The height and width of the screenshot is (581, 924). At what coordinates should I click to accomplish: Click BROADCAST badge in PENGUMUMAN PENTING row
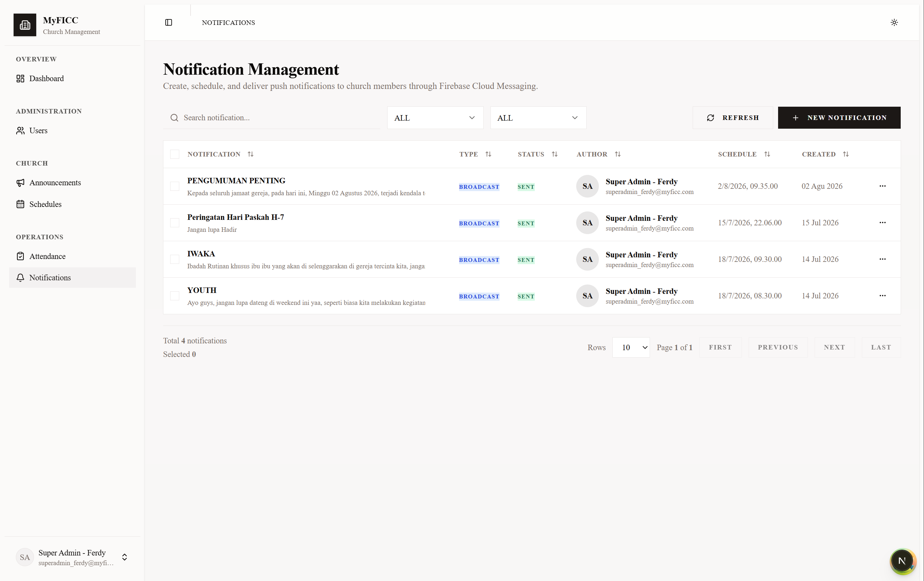point(479,187)
